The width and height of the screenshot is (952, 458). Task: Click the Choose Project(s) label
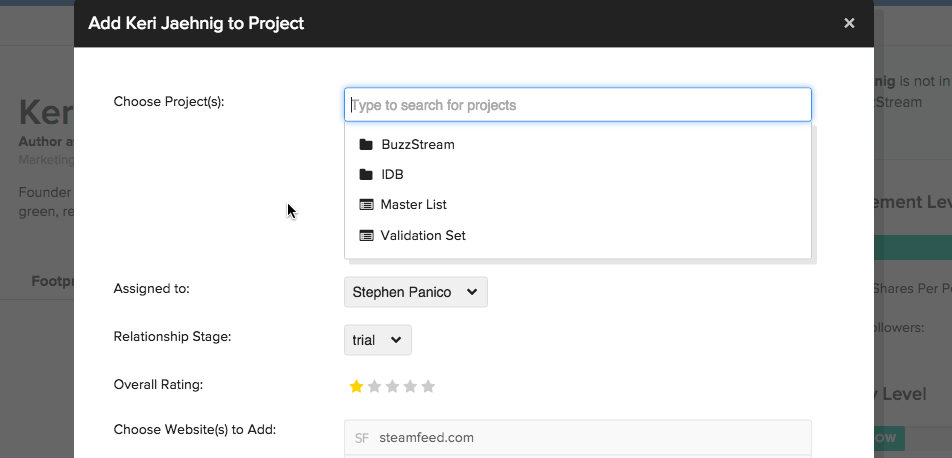click(169, 101)
